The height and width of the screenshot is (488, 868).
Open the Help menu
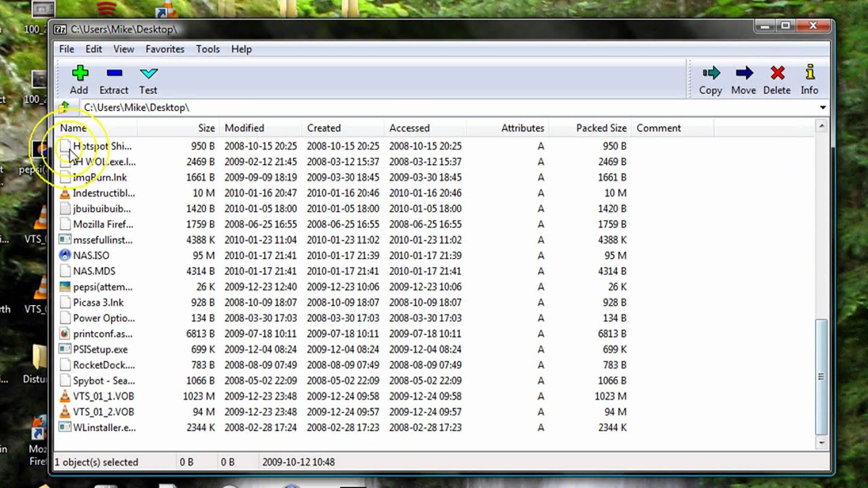241,49
